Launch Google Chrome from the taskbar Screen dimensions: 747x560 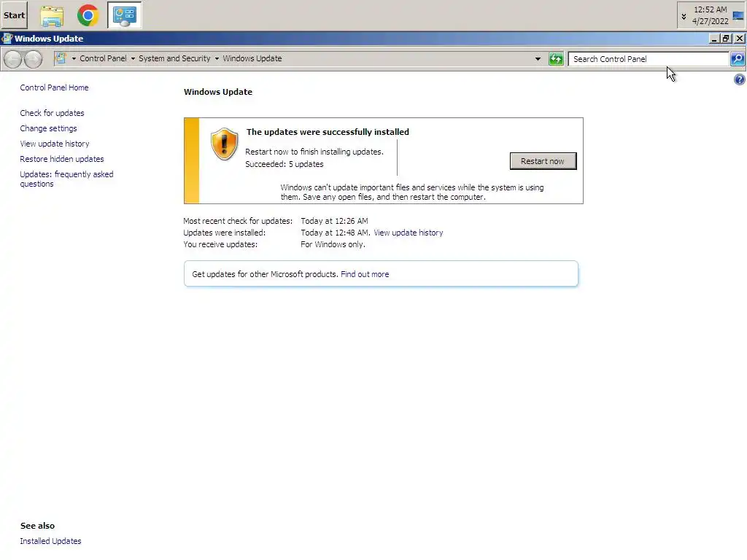coord(88,15)
